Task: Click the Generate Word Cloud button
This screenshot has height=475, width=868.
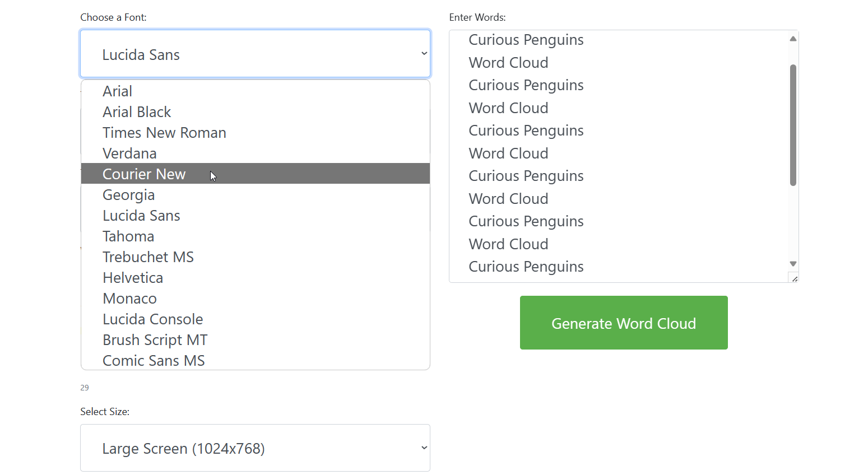Action: [x=623, y=323]
